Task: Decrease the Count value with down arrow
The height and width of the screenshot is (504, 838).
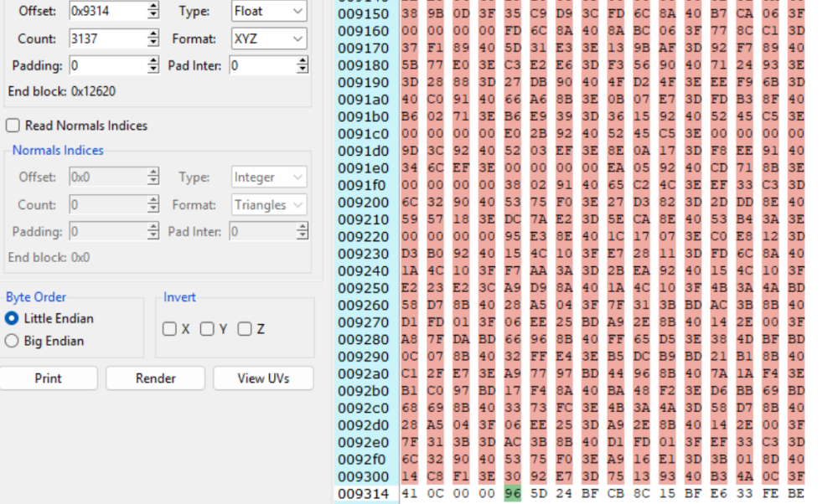Action: point(153,43)
